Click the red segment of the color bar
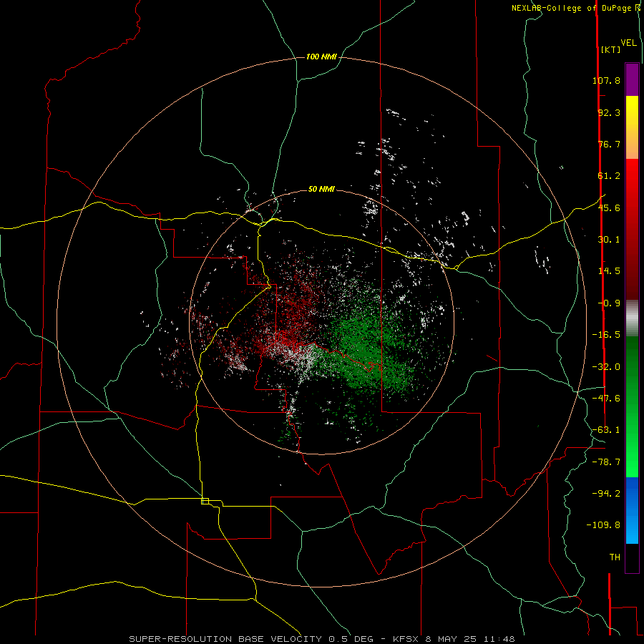The height and width of the screenshot is (644, 644). pyautogui.click(x=632, y=229)
